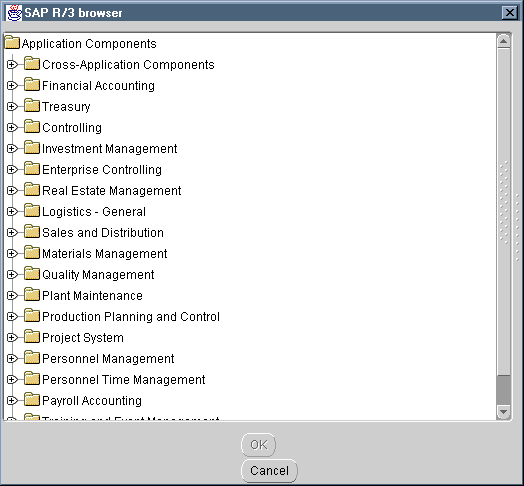
Task: Expand the Sales and Distribution node
Action: coord(12,232)
